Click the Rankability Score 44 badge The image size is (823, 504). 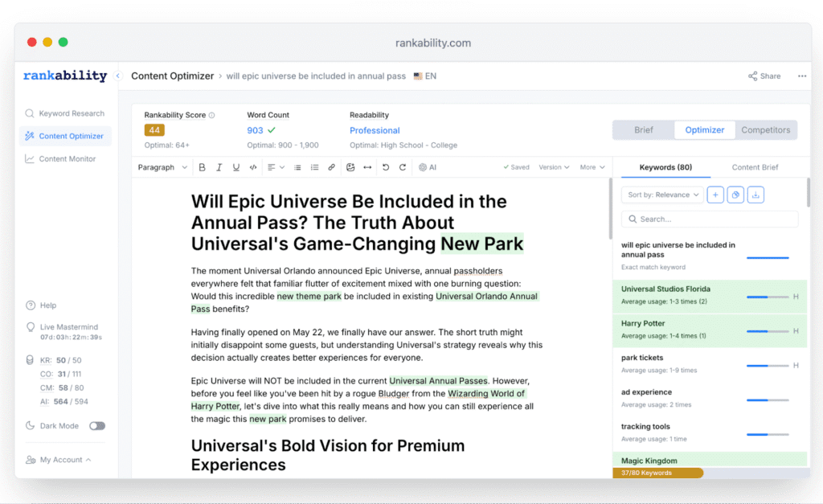coord(154,130)
